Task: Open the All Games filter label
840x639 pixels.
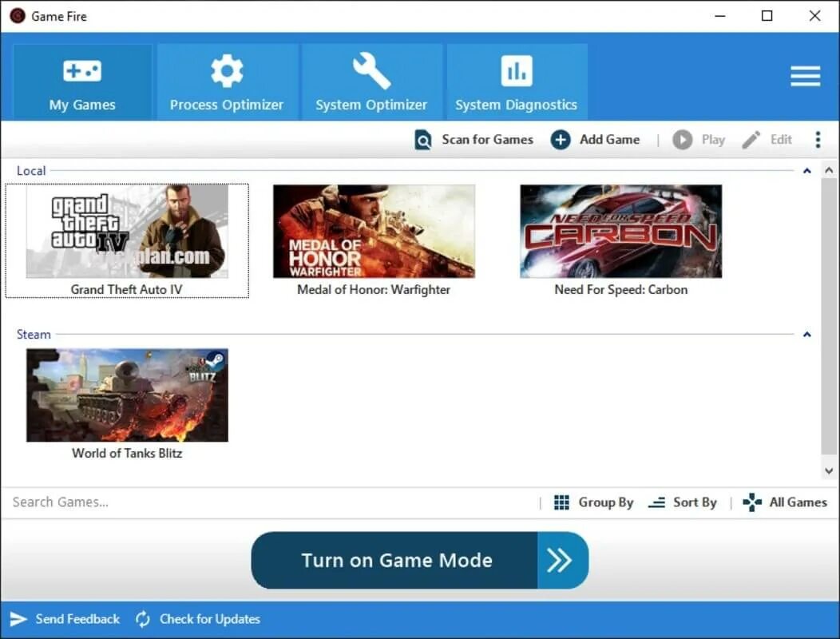Action: click(x=798, y=502)
